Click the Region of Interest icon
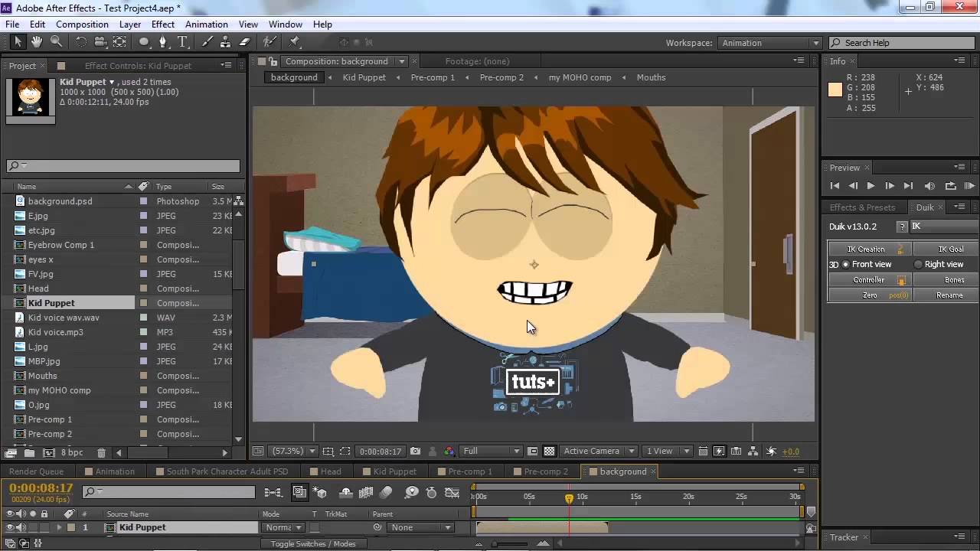The image size is (980, 551). (345, 452)
